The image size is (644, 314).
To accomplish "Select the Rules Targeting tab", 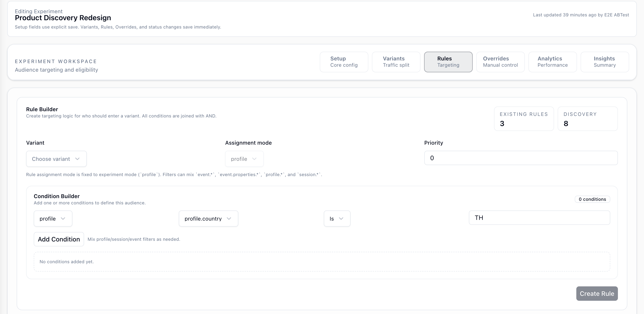I will tap(448, 62).
